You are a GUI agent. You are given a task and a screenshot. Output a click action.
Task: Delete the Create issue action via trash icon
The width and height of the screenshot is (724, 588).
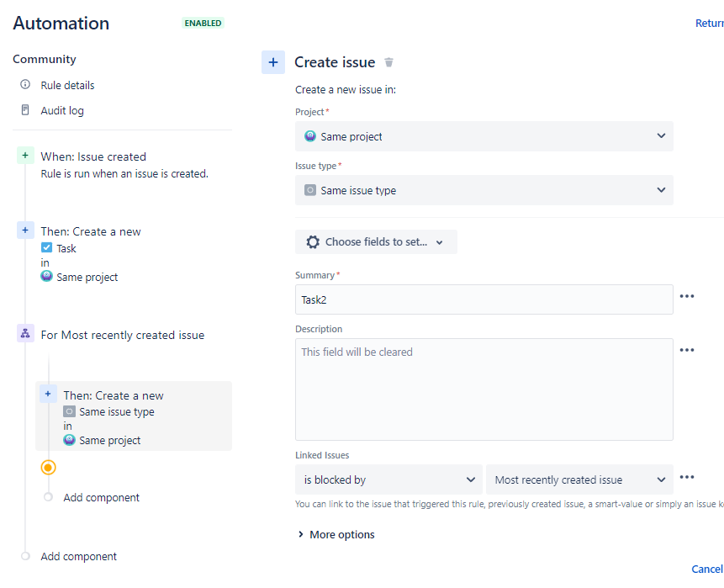click(388, 62)
